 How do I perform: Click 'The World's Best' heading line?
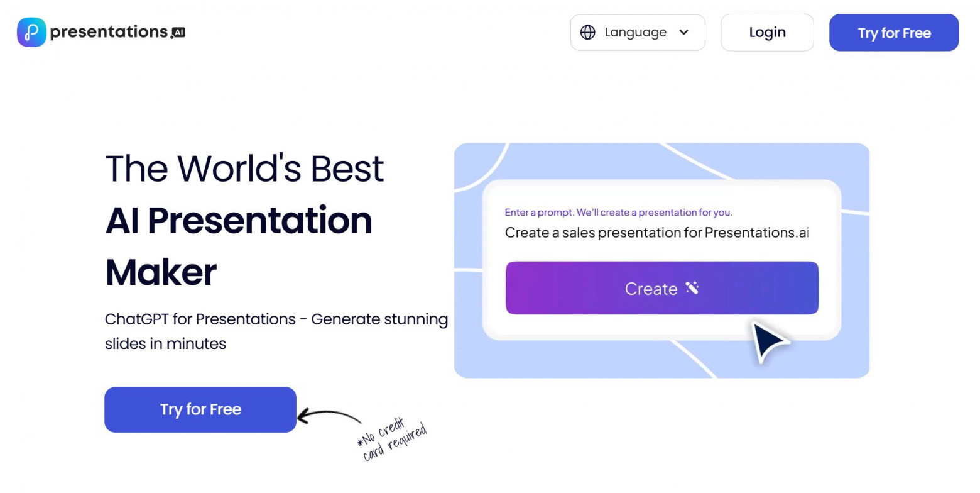(x=244, y=168)
